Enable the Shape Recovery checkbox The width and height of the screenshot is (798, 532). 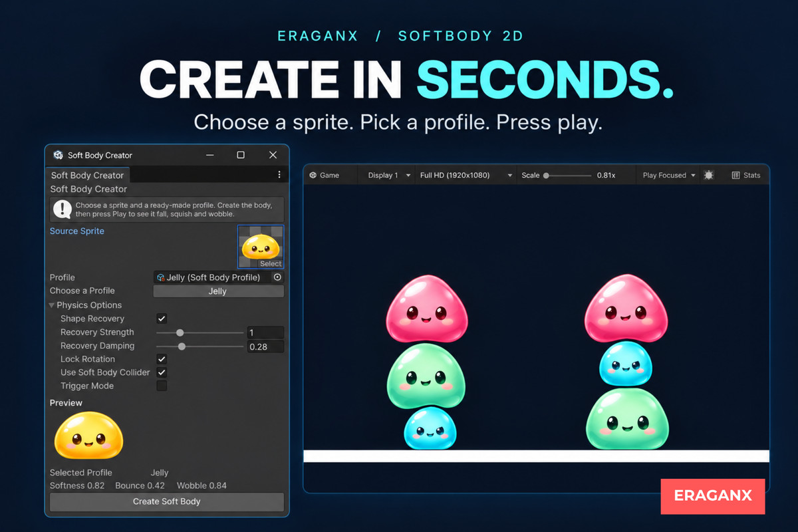pos(162,319)
